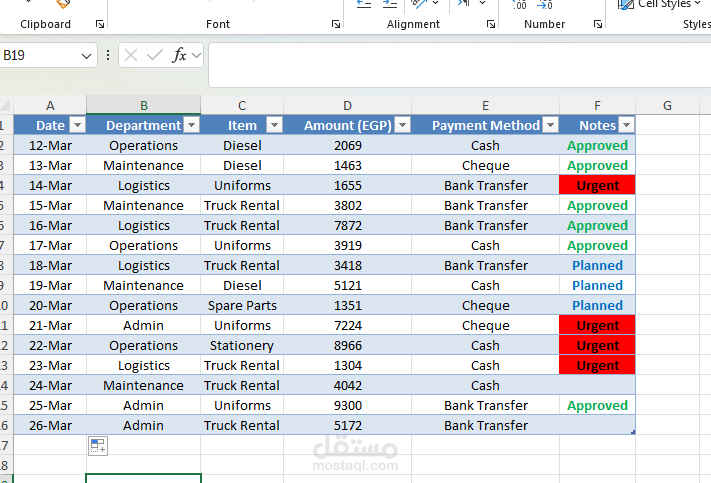
Task: Click the Decrease Decimal icon
Action: pos(545,5)
